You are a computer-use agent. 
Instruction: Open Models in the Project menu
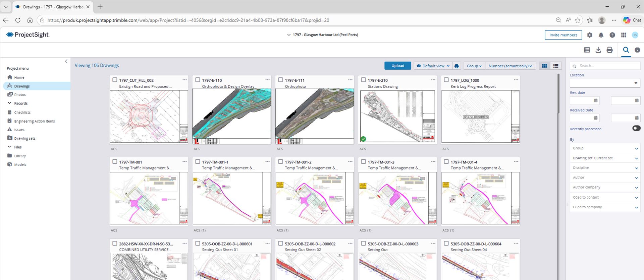tap(20, 165)
